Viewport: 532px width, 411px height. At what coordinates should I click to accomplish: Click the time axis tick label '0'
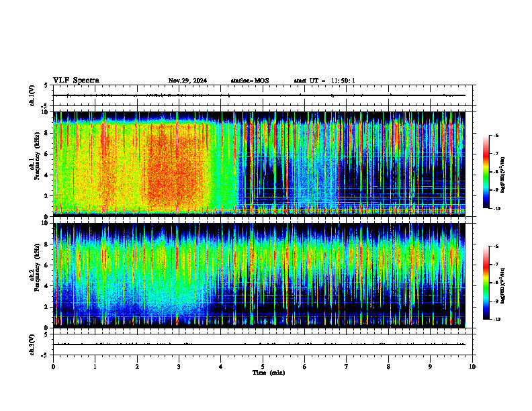click(53, 367)
